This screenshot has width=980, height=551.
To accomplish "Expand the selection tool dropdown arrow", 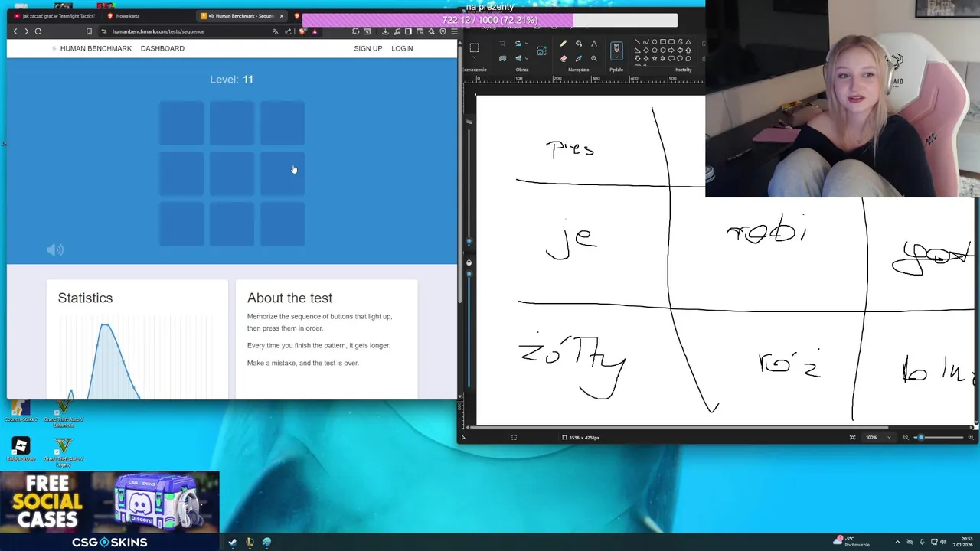I will click(474, 57).
